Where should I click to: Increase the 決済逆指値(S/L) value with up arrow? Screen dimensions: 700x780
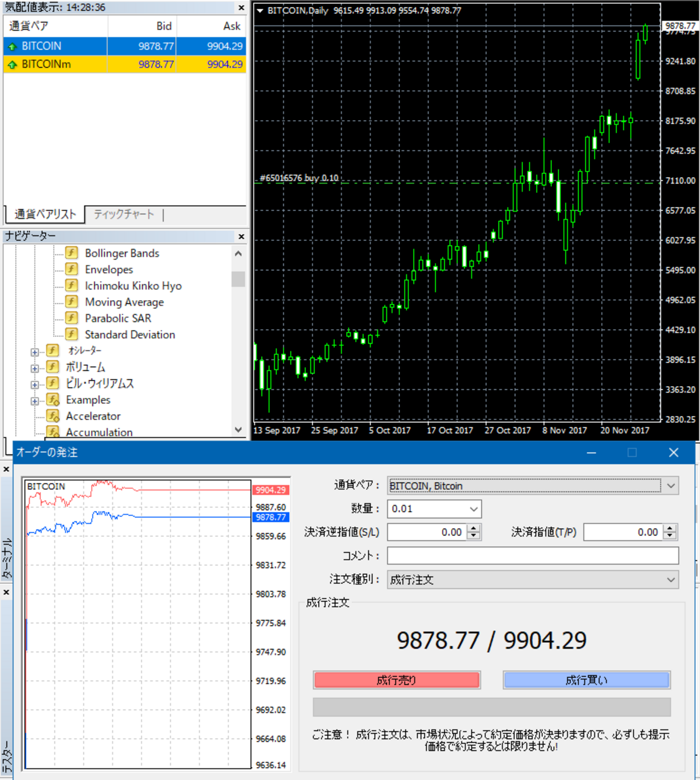[x=473, y=528]
